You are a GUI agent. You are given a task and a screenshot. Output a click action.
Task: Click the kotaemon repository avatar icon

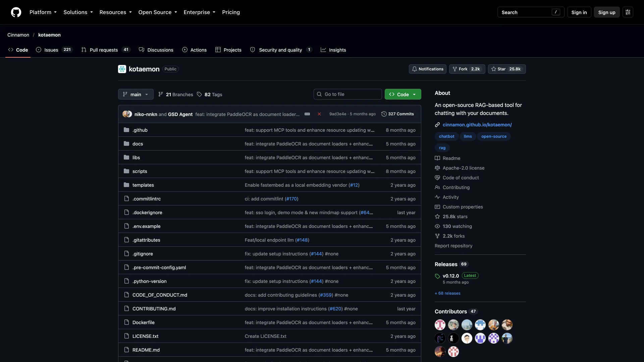coord(122,69)
